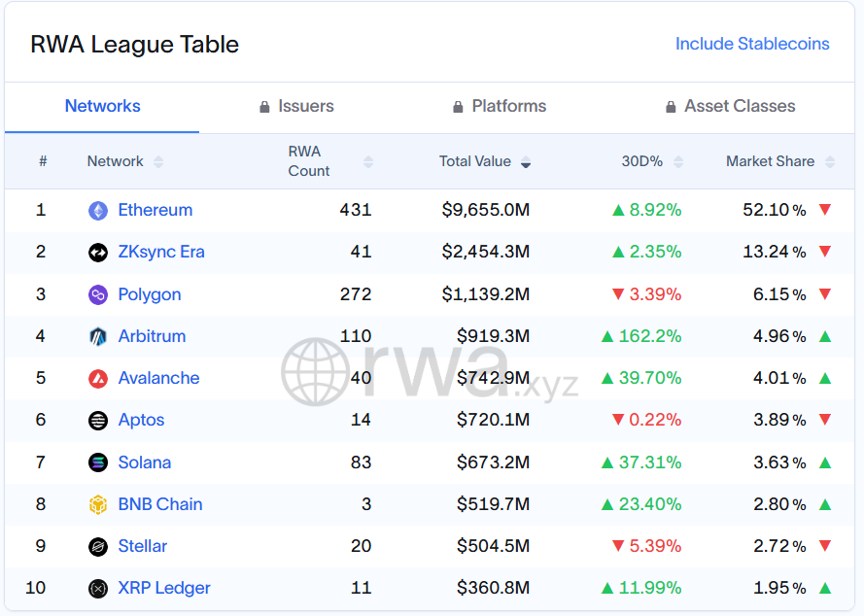Image resolution: width=864 pixels, height=616 pixels.
Task: Sort by the 30D% column arrows
Action: [678, 162]
